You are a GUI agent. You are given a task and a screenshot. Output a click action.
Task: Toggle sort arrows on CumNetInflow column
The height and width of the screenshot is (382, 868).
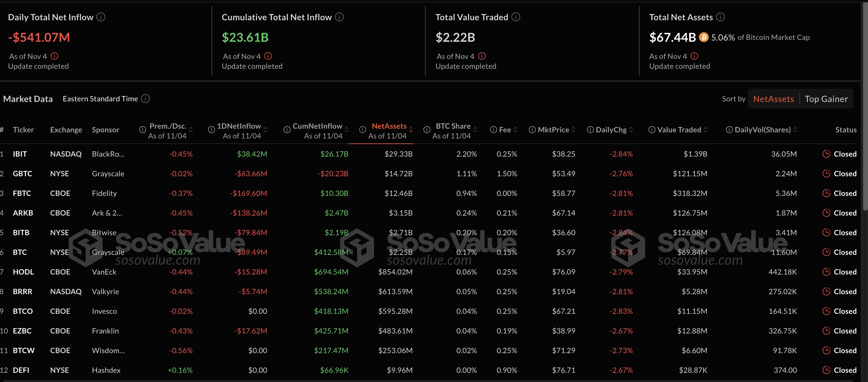click(346, 130)
